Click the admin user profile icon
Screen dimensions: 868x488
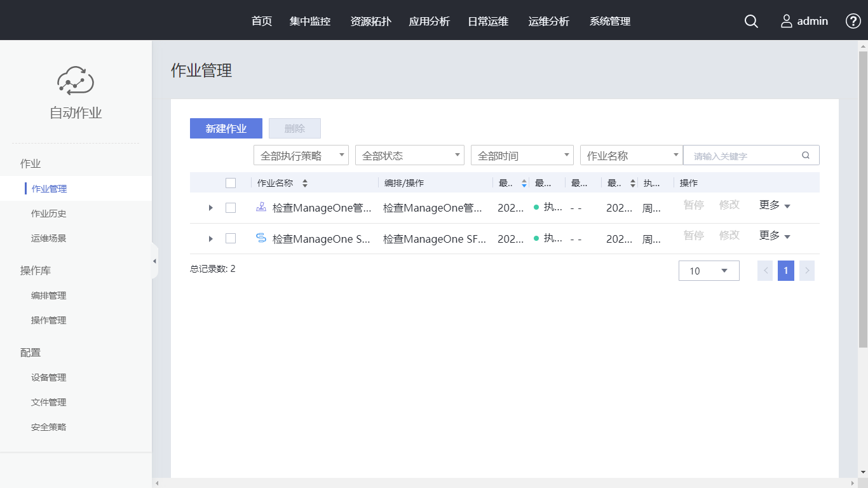point(787,21)
